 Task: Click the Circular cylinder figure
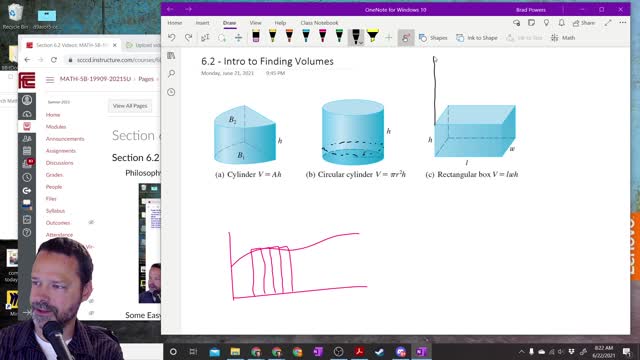(353, 132)
